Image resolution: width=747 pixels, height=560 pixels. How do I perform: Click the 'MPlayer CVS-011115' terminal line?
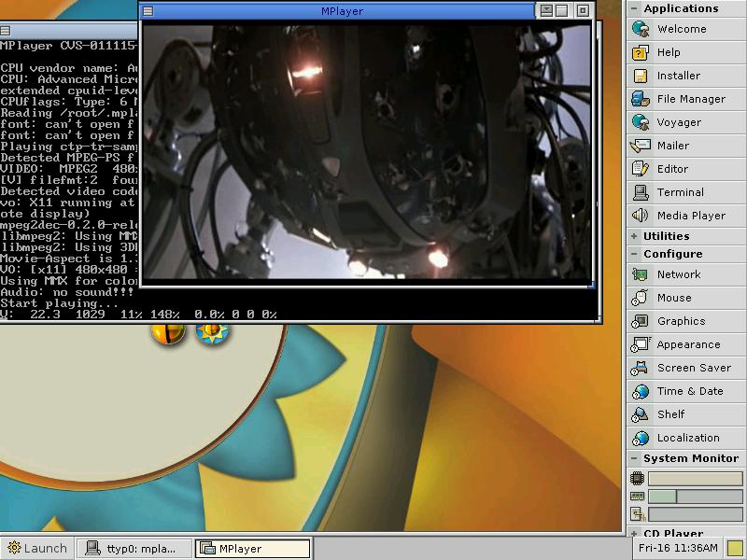(x=69, y=46)
